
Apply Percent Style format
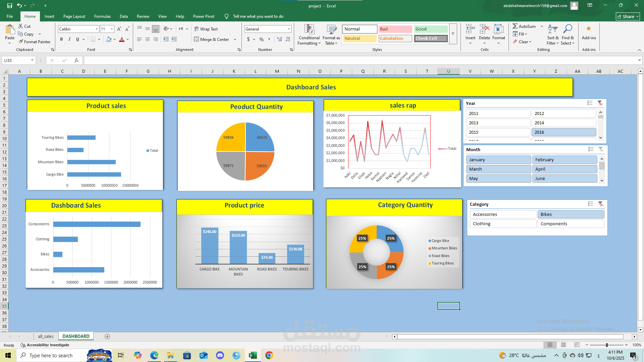(261, 39)
